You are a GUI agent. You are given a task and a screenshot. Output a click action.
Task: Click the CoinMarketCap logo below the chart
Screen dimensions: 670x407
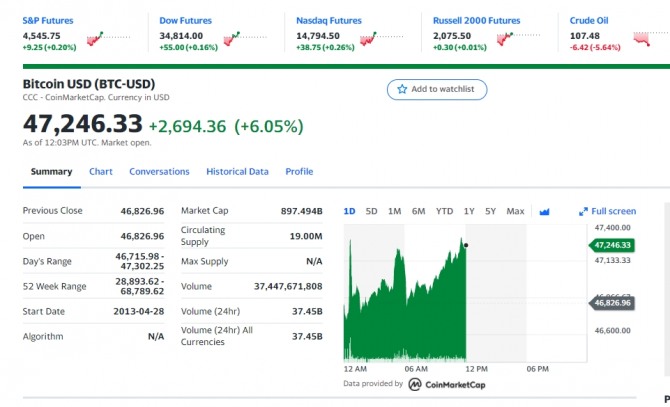point(414,384)
